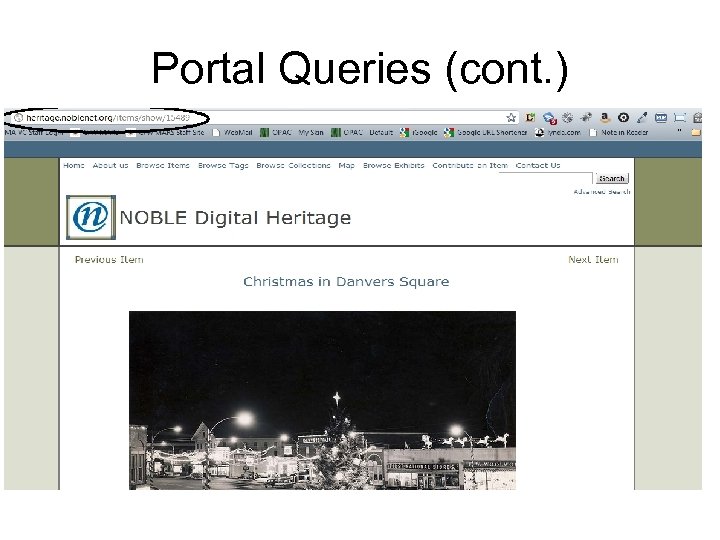The image size is (720, 540).
Task: Open the eyedropper color picker extension
Action: point(642,118)
